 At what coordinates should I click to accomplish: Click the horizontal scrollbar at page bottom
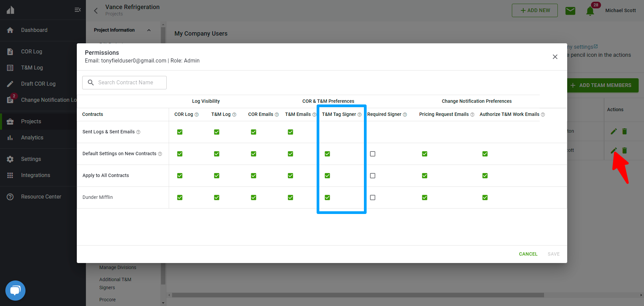[x=358, y=295]
